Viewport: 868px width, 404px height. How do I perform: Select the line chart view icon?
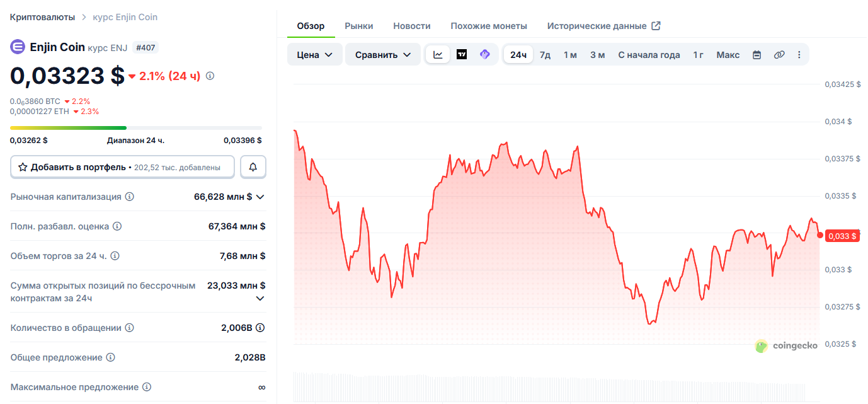coord(438,55)
